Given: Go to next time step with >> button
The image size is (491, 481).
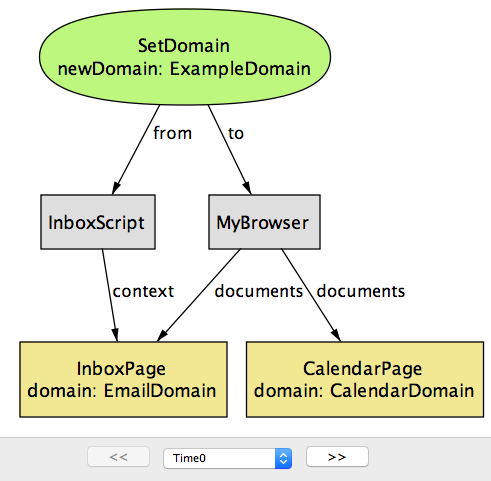Looking at the screenshot, I should (337, 457).
